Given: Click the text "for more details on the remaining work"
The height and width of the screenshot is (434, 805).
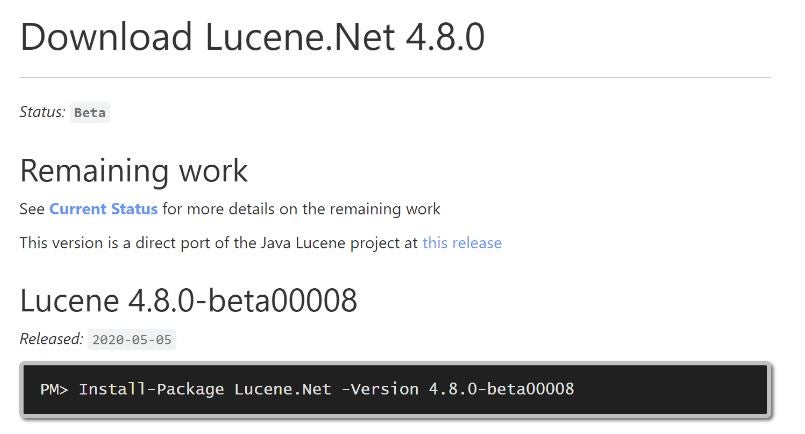Looking at the screenshot, I should pos(301,209).
